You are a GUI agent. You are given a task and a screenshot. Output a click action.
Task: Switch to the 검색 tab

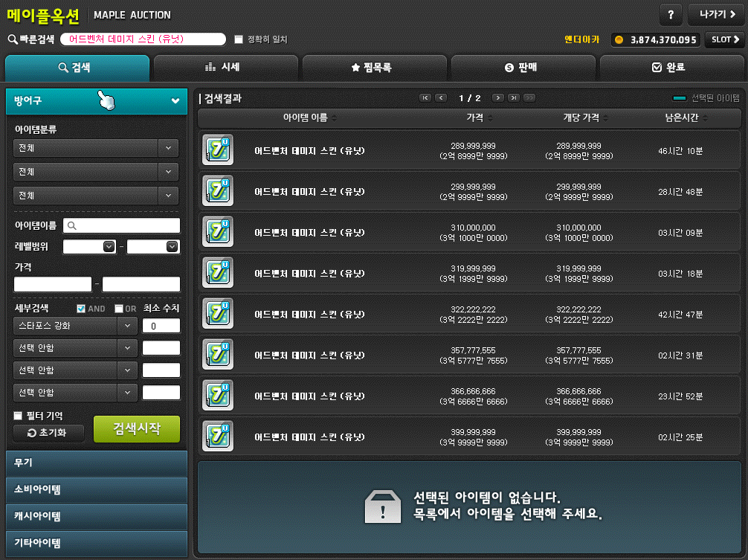pos(77,68)
